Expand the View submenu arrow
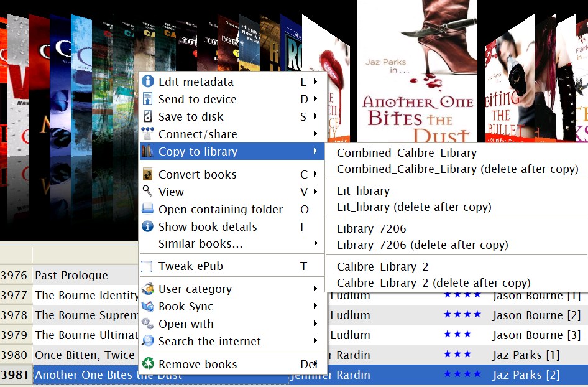 tap(315, 192)
